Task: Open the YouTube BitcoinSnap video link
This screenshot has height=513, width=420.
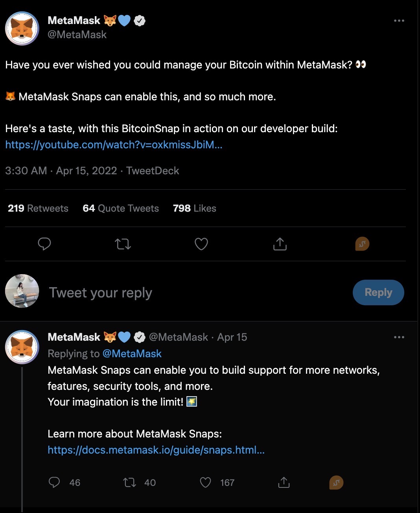Action: 114,145
